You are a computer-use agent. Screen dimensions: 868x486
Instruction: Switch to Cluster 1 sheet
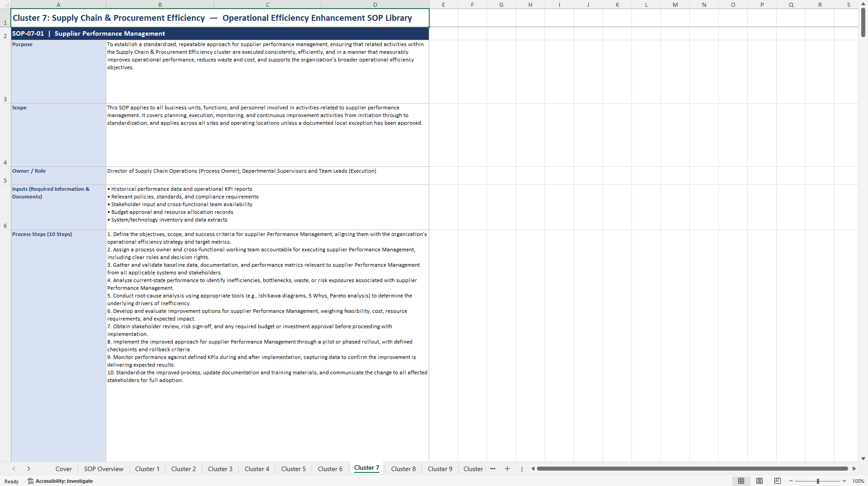tap(147, 469)
